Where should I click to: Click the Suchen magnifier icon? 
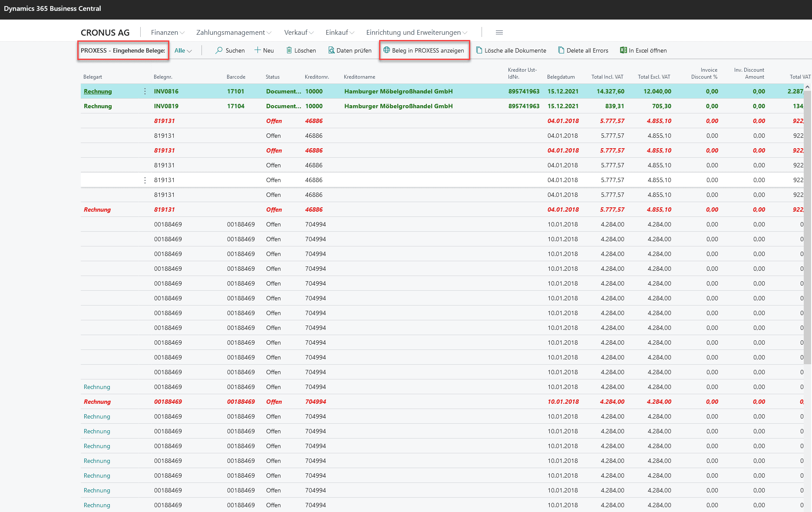click(x=219, y=50)
